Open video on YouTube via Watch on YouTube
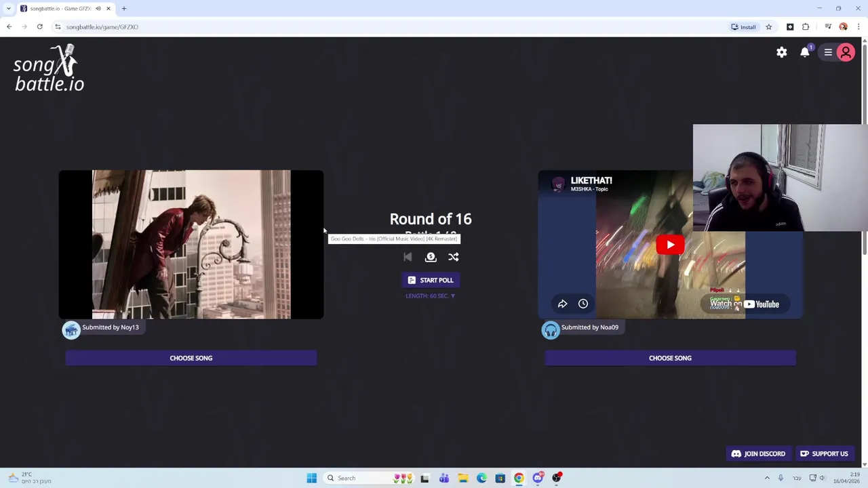 (x=745, y=304)
